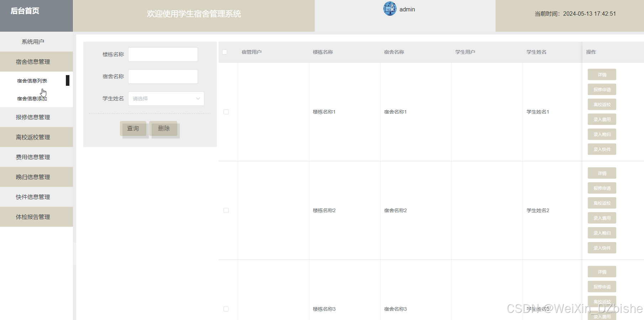This screenshot has height=320, width=644.
Task: Click the 当前时间 clock text
Action: click(x=575, y=14)
